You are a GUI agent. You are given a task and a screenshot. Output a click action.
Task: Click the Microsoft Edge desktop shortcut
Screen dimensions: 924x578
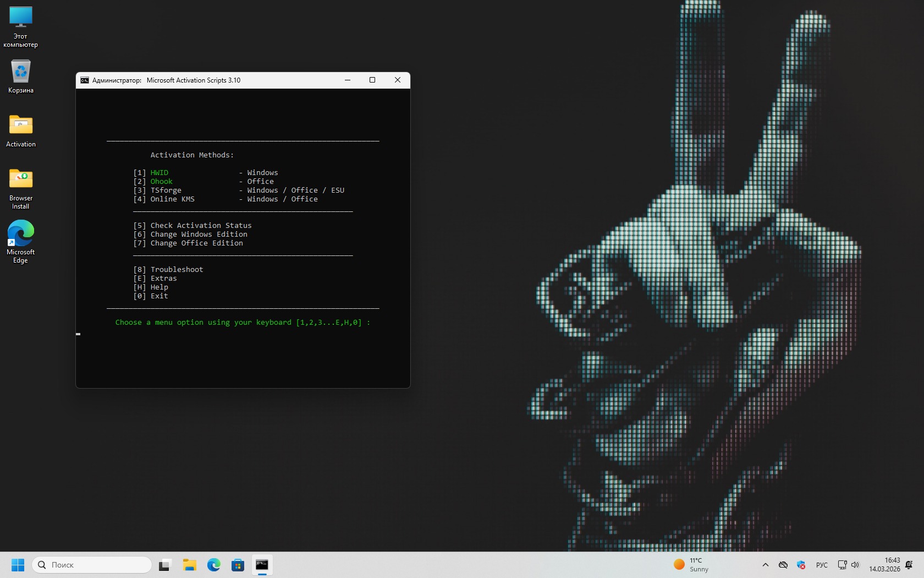[21, 233]
